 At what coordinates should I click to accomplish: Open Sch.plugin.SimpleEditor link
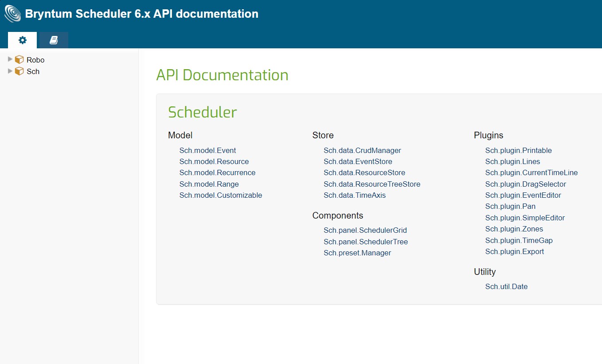pos(525,218)
